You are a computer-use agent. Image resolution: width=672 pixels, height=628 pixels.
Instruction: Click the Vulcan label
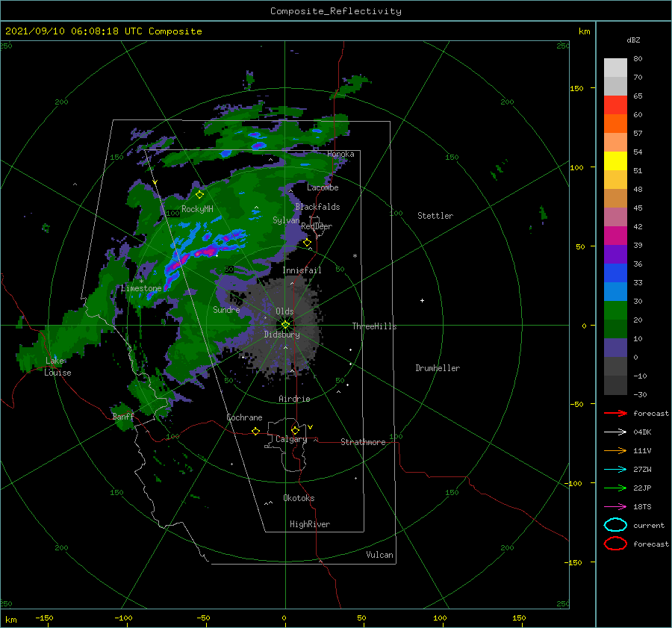(379, 555)
